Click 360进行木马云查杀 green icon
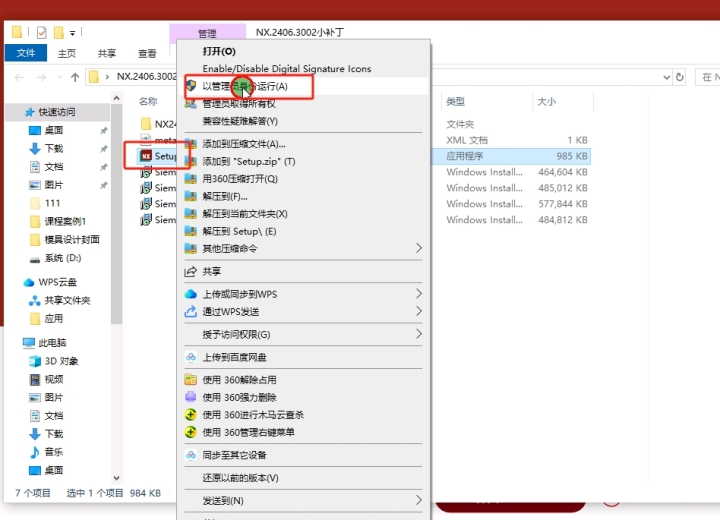Image resolution: width=720 pixels, height=520 pixels. [191, 415]
